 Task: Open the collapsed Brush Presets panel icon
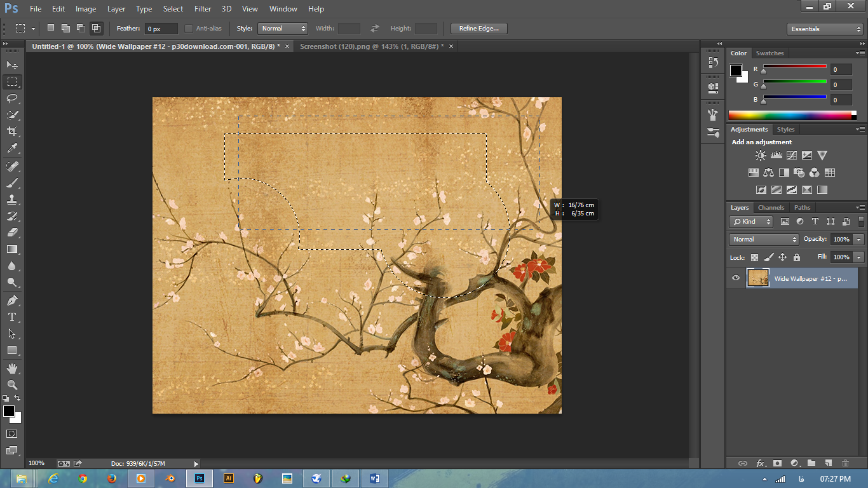point(713,133)
